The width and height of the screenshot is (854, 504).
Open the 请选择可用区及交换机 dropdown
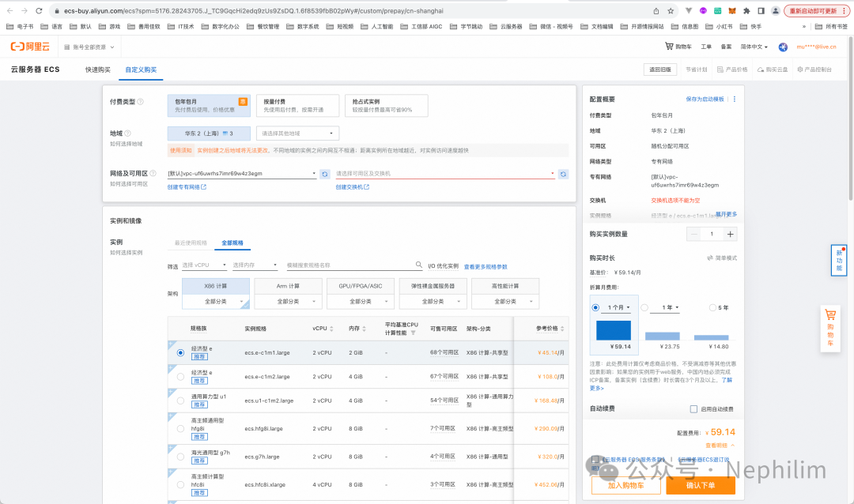445,174
